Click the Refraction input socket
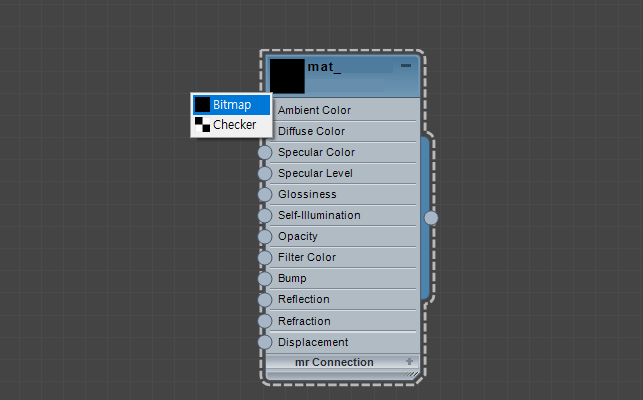The width and height of the screenshot is (643, 400). (x=265, y=321)
